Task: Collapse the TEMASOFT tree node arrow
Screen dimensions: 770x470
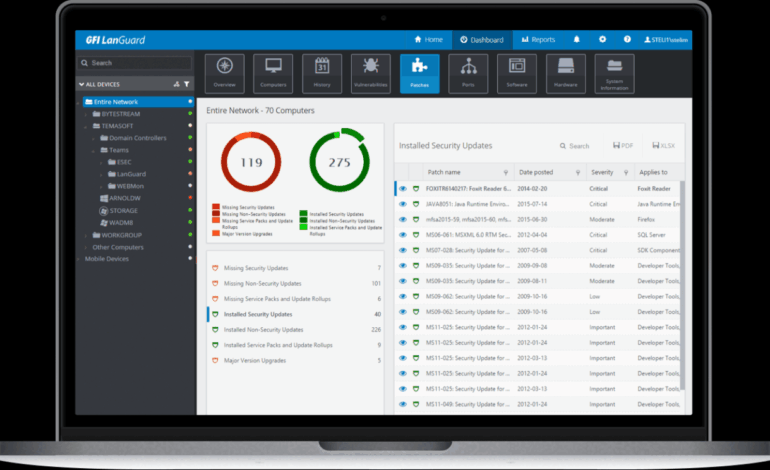Action: pos(85,126)
